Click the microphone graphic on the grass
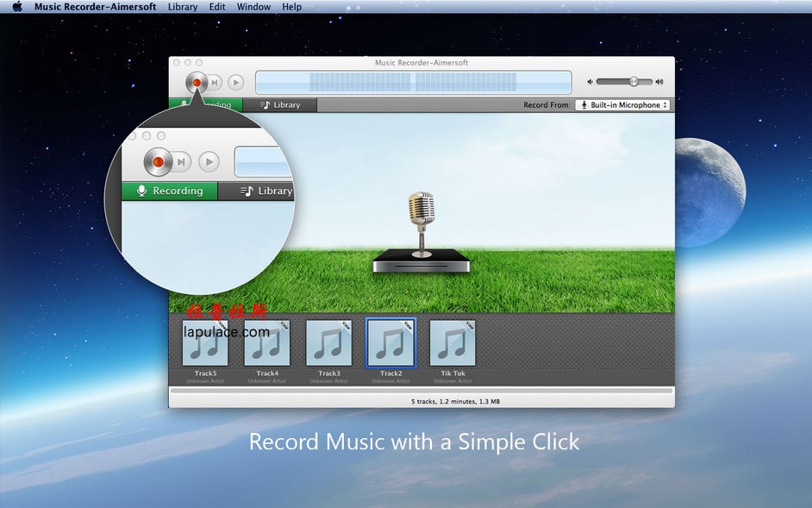Image resolution: width=812 pixels, height=508 pixels. (421, 223)
